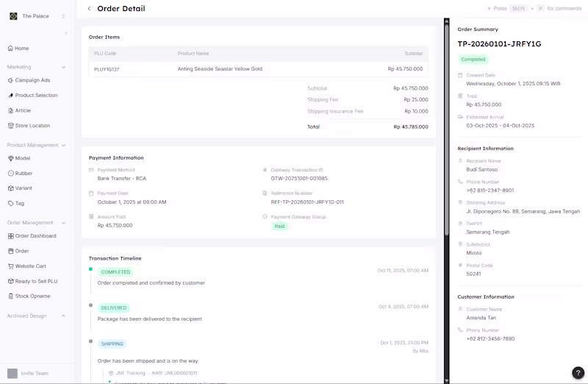Select Order Dashboard menu label
This screenshot has width=588, height=384.
[x=35, y=235]
